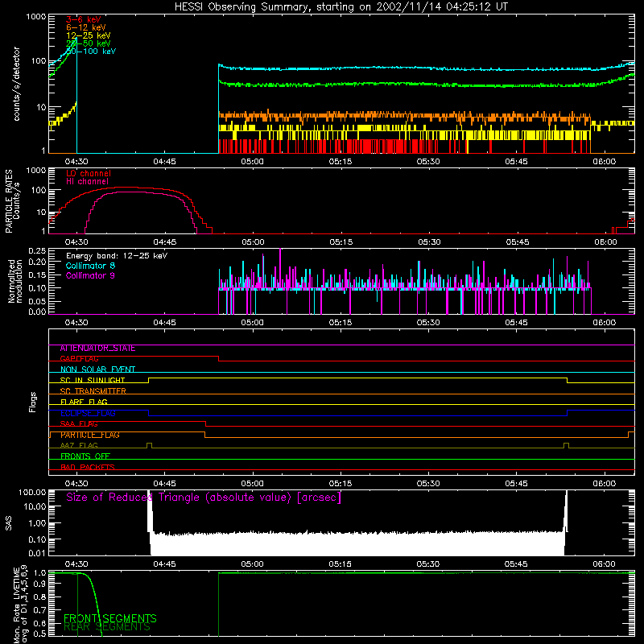Click the 10.00 tick label on the SAS axis
Image resolution: width=644 pixels, height=644 pixels.
[35, 506]
